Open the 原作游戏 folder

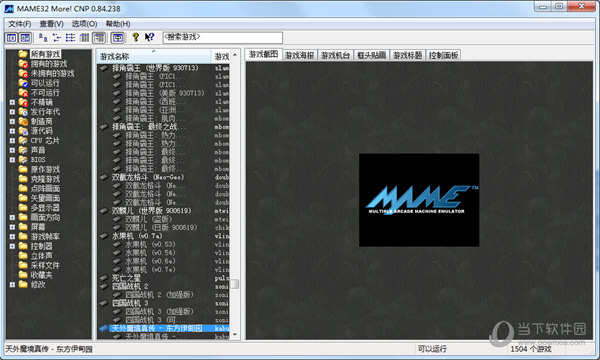[45, 169]
